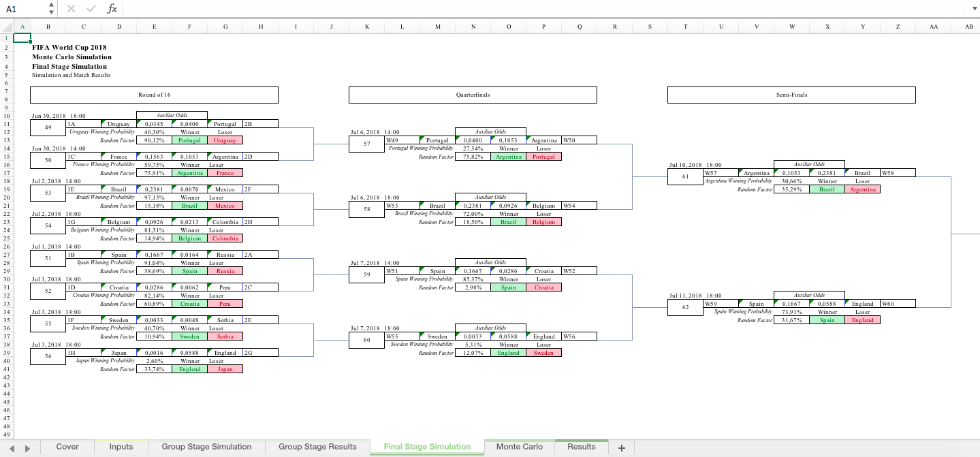
Task: Select row 20 header
Action: point(6,198)
